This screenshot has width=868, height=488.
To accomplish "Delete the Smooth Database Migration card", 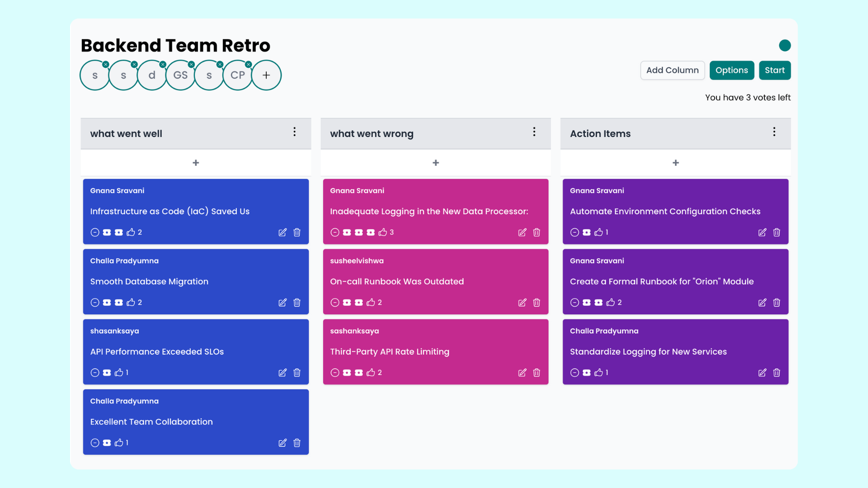I will coord(297,302).
